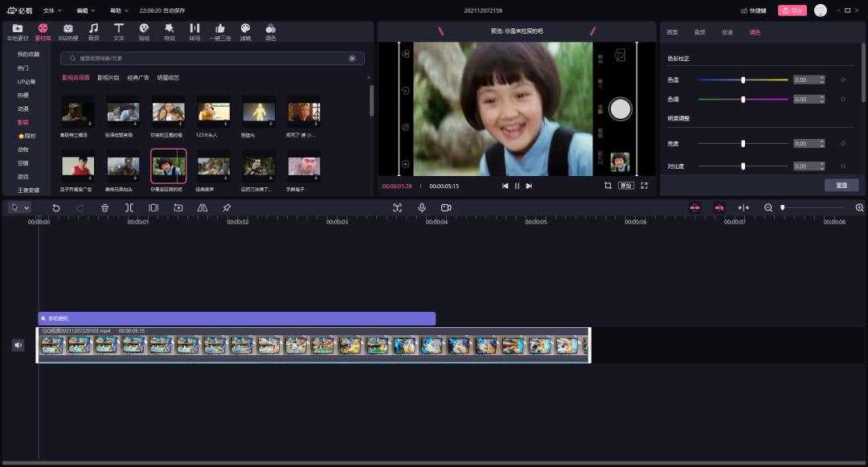This screenshot has width=868, height=467.
Task: Expand the selection cursor tool dropdown
Action: (x=27, y=207)
